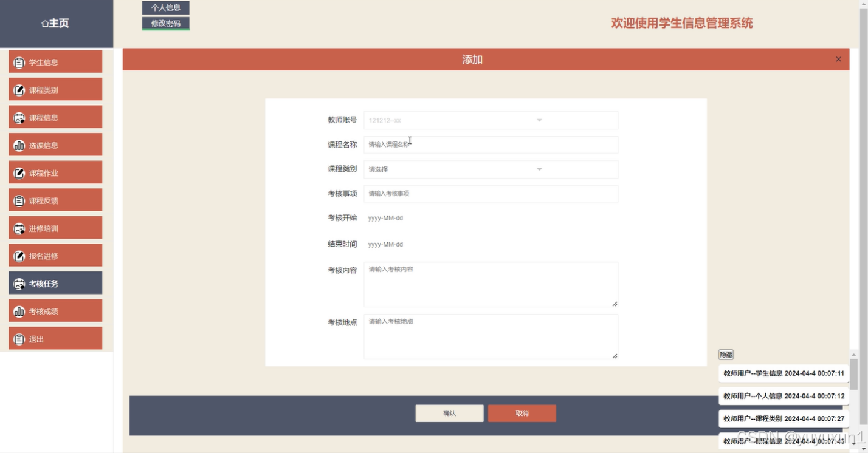
Task: Switch to the 报名进修 section
Action: click(55, 255)
